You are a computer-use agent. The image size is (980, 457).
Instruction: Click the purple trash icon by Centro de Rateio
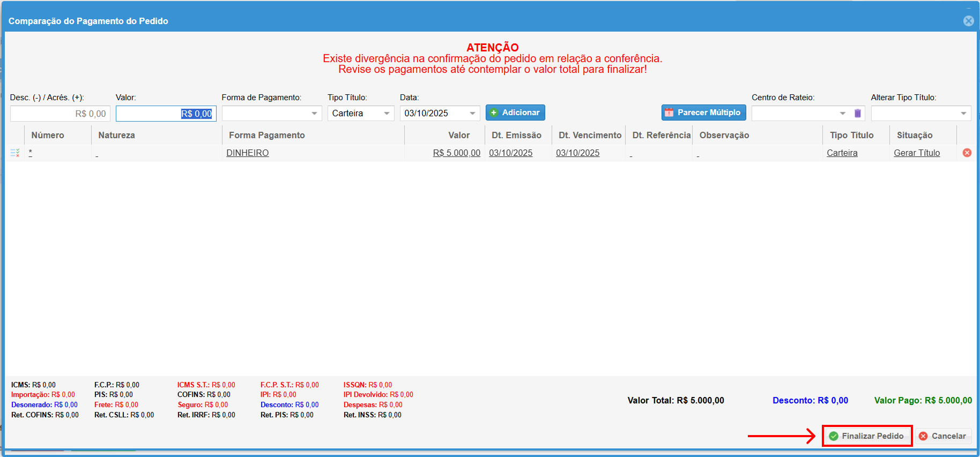pos(857,113)
